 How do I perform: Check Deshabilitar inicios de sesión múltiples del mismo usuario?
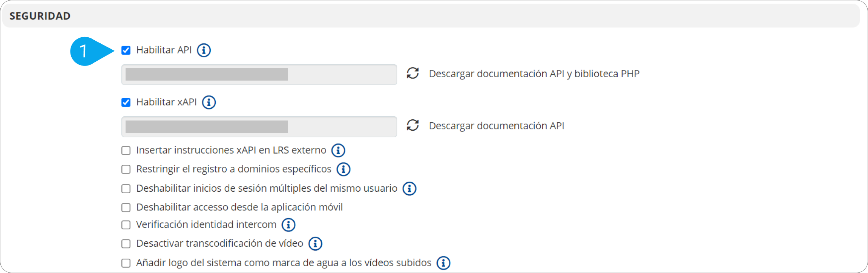[x=126, y=188]
